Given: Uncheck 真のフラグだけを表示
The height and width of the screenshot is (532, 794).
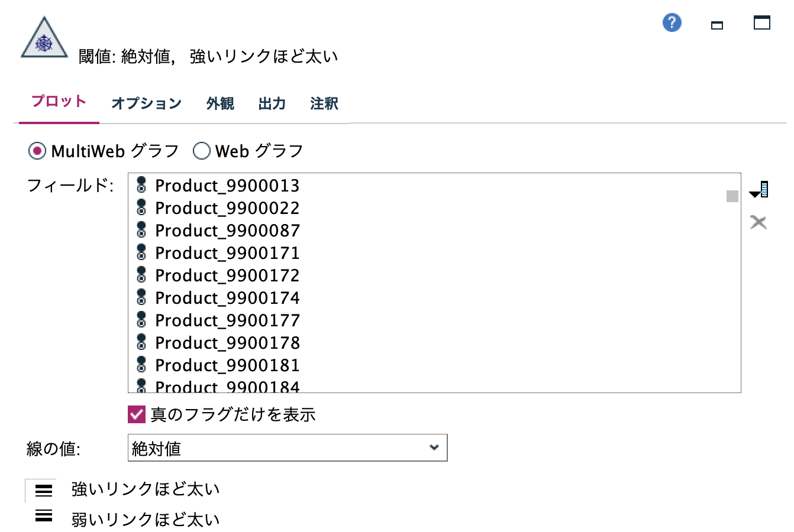Looking at the screenshot, I should click(x=137, y=416).
